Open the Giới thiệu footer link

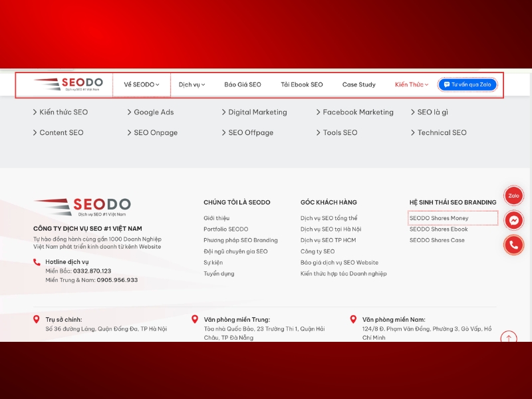click(217, 218)
